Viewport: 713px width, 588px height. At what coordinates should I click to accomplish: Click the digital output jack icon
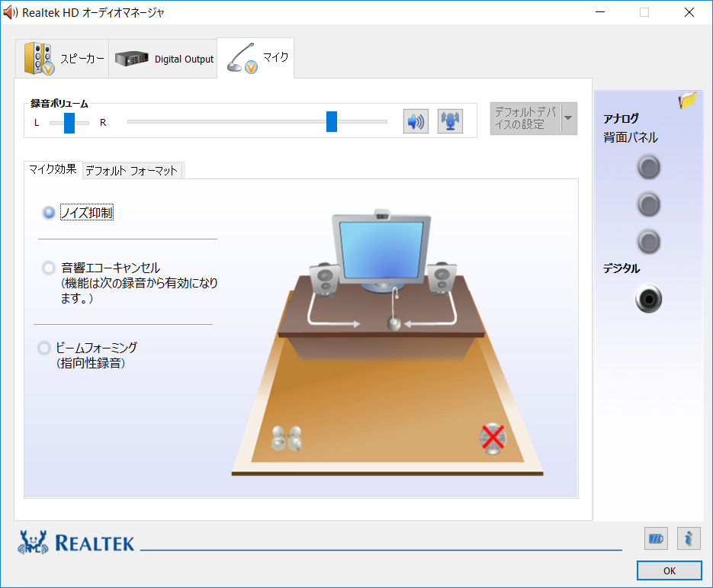648,299
